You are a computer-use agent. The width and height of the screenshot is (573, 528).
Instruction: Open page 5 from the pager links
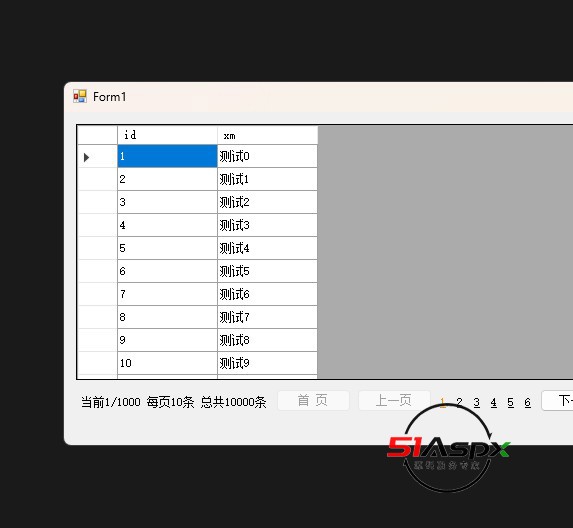click(x=511, y=402)
